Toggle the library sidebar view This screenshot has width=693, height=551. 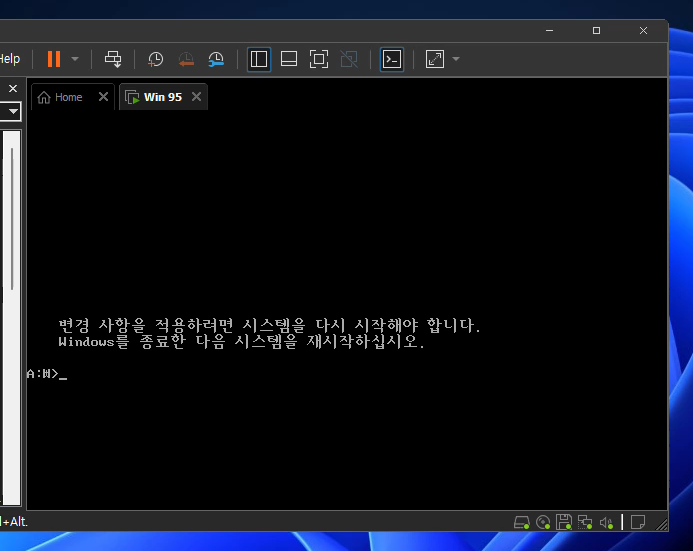(x=259, y=59)
